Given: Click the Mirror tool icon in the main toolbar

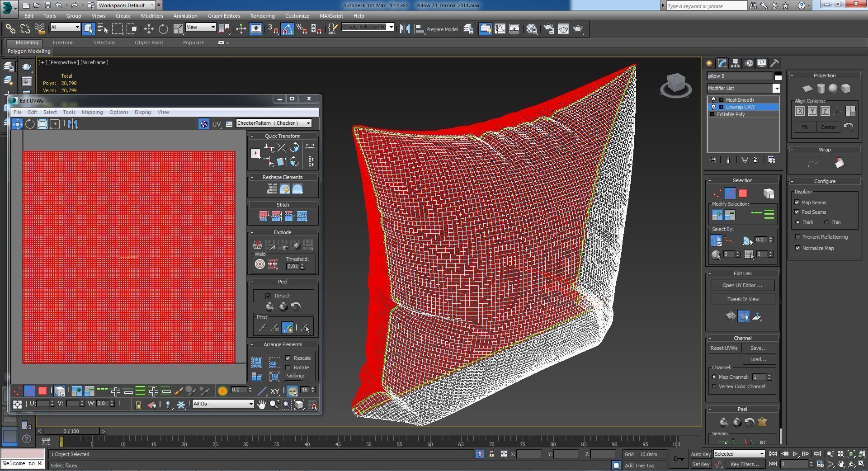Looking at the screenshot, I should [x=405, y=29].
